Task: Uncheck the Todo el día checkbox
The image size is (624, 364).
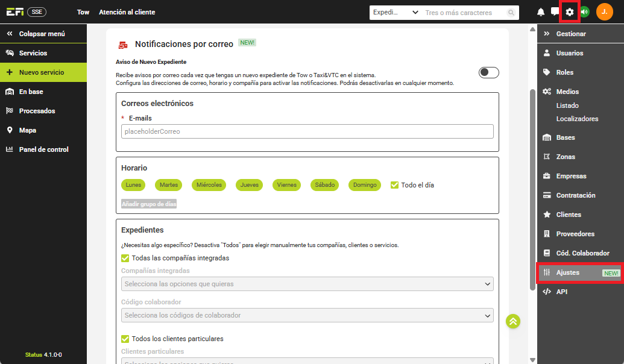Action: pos(395,185)
